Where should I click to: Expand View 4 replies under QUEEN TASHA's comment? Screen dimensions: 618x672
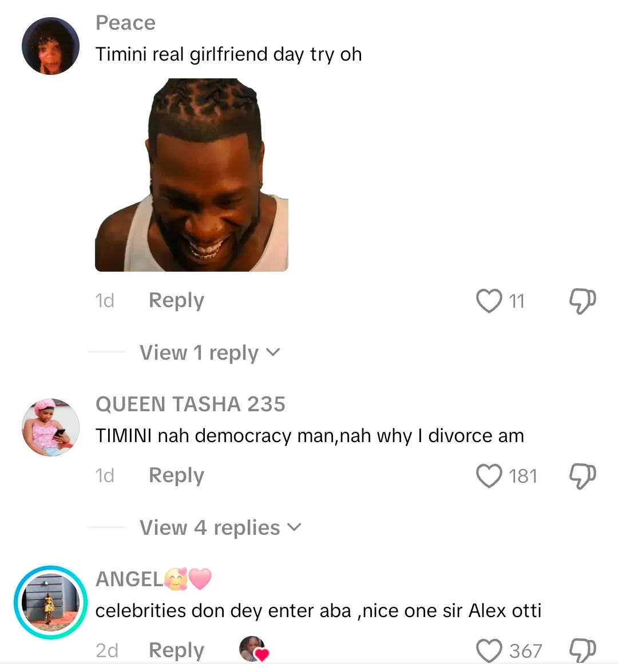(220, 527)
